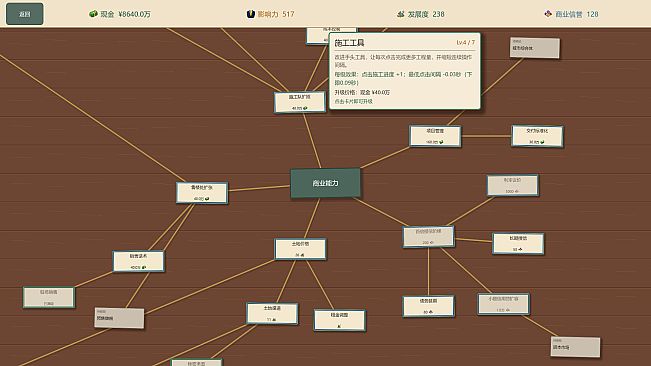The width and height of the screenshot is (651, 366).
Task: Click the 施工工具 tooltip title
Action: point(349,43)
